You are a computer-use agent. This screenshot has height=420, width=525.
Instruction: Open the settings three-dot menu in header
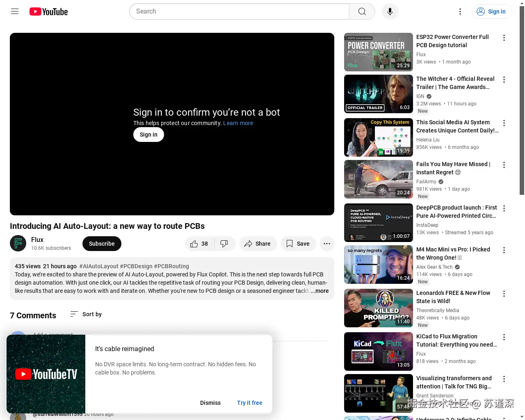click(x=460, y=11)
